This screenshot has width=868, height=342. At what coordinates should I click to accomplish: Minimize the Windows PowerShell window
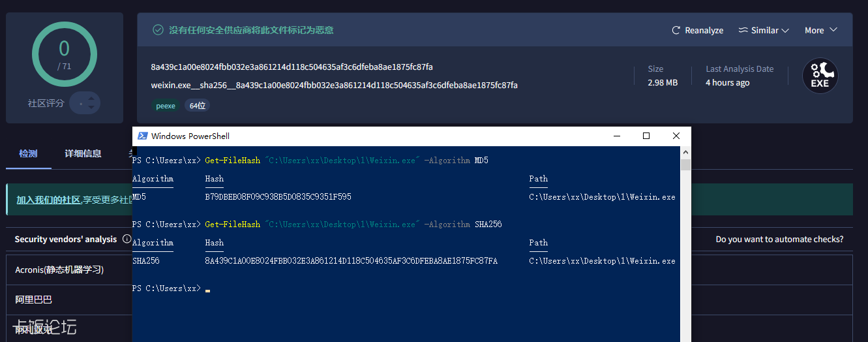click(616, 136)
